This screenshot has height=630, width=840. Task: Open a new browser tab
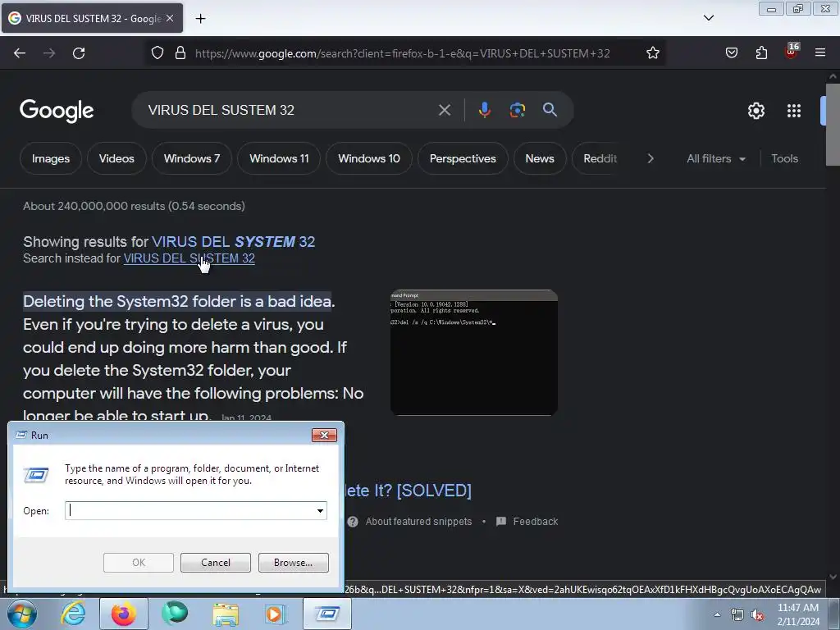point(200,18)
